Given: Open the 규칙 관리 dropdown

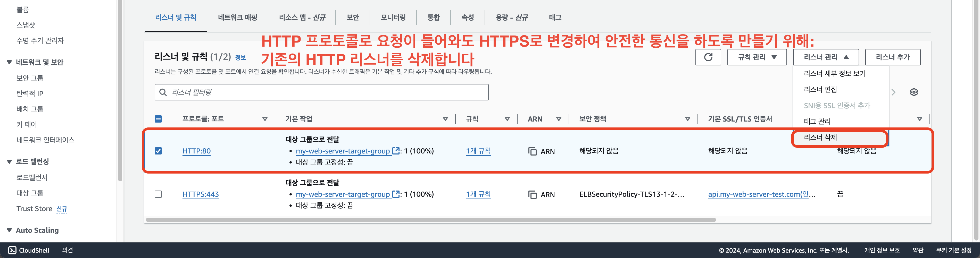Looking at the screenshot, I should click(757, 57).
